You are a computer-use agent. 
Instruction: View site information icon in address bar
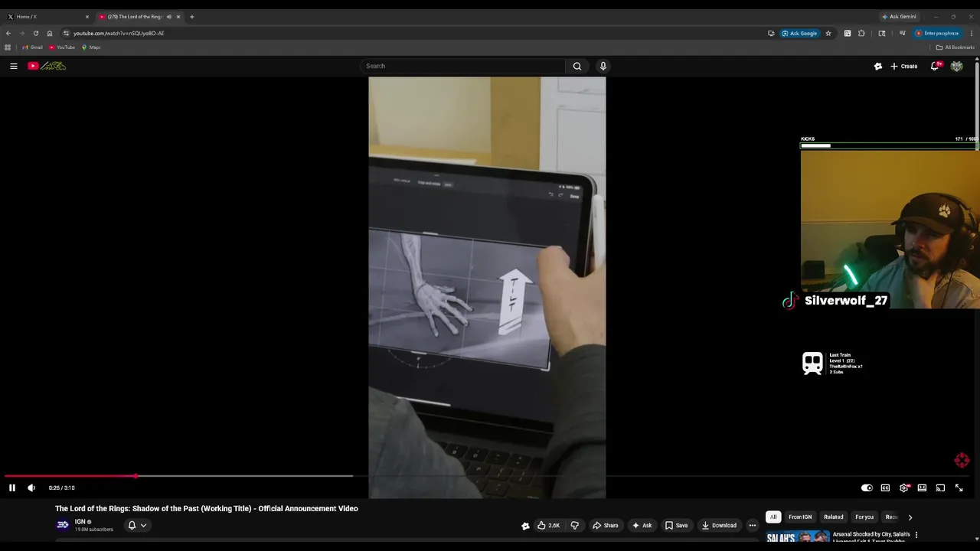click(x=66, y=33)
